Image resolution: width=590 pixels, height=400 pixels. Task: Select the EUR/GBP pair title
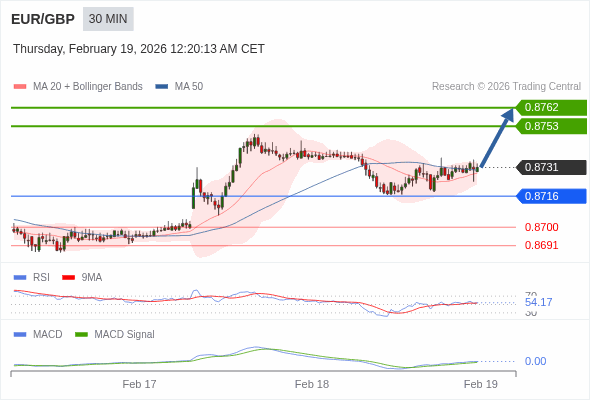click(x=43, y=19)
